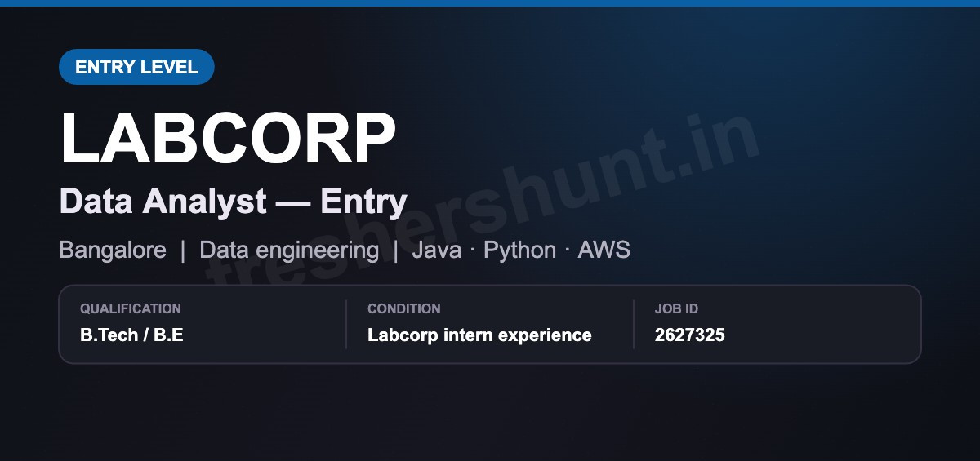Screen dimensions: 980x461
Task: Select the LABCORP company heading
Action: point(228,139)
